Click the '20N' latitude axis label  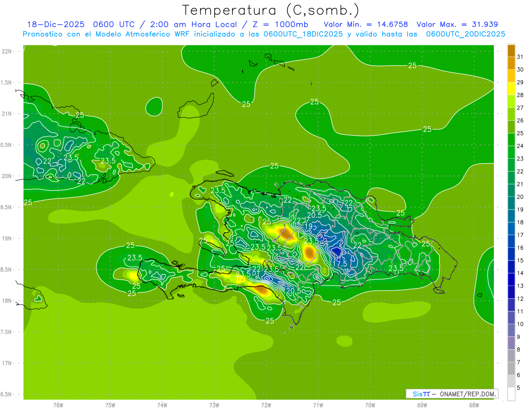[7, 176]
